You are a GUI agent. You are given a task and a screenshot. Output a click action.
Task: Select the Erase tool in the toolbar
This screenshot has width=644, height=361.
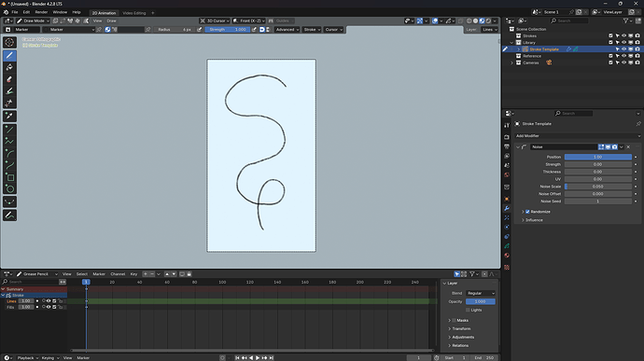9,79
